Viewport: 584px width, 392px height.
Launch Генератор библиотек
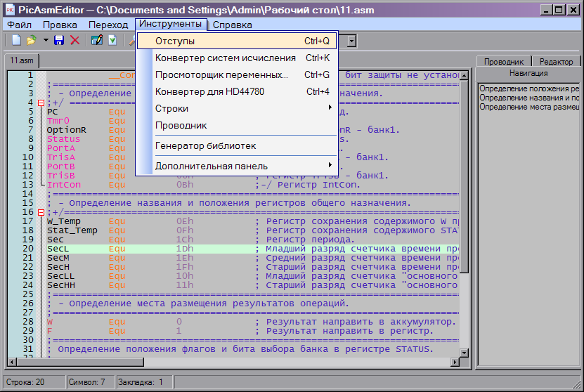237,145
